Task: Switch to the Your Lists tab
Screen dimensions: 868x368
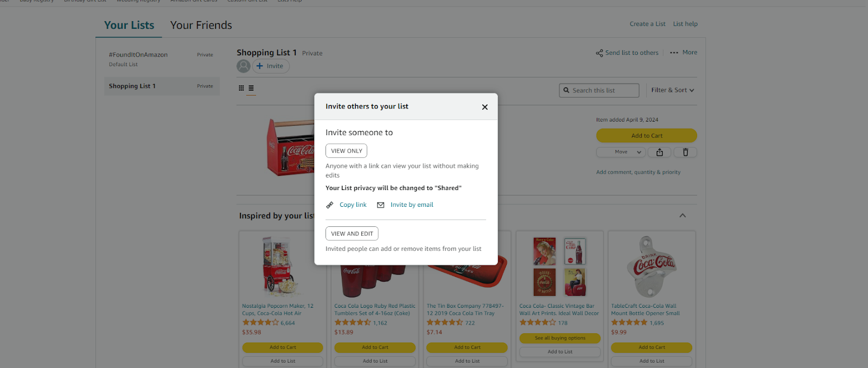Action: click(129, 25)
